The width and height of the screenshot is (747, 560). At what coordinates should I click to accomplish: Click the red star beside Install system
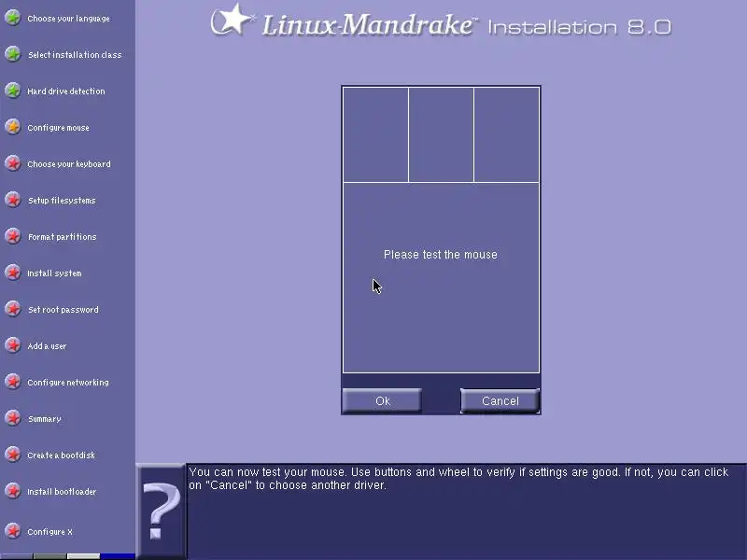pyautogui.click(x=13, y=273)
